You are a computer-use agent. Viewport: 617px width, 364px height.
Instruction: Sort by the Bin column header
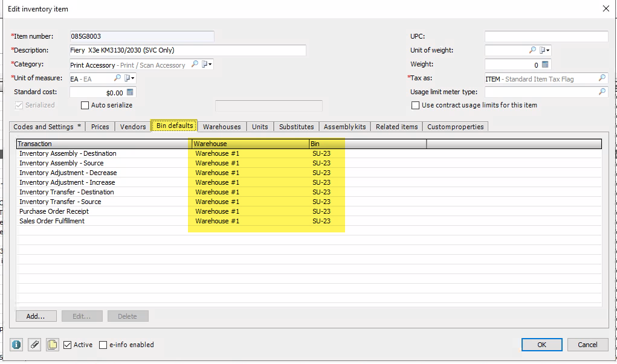(x=368, y=144)
